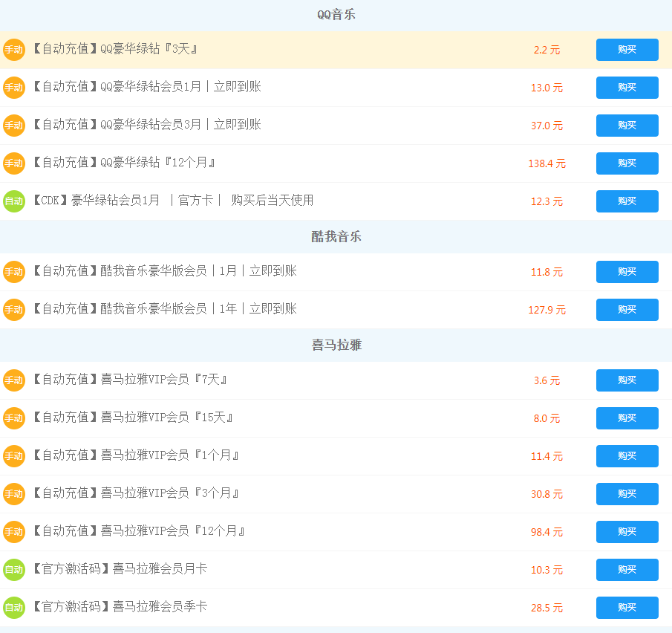This screenshot has height=633, width=672.
Task: Click the price "30.8 元"
Action: click(x=547, y=495)
